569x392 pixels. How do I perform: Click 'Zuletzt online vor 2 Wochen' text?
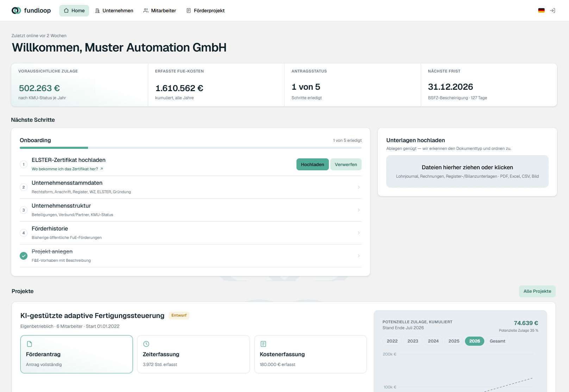click(39, 36)
